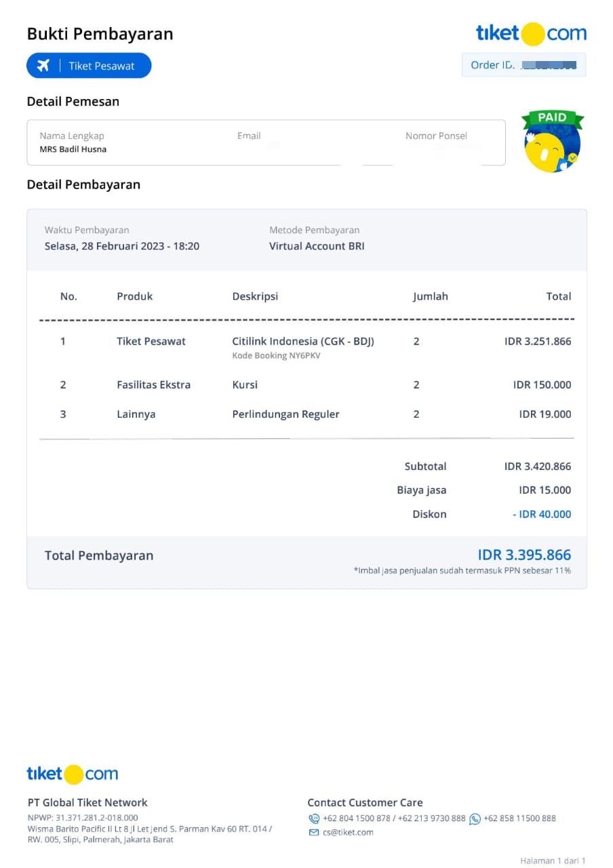The width and height of the screenshot is (613, 868).
Task: Click the phone icon beside customer care number
Action: point(314,818)
